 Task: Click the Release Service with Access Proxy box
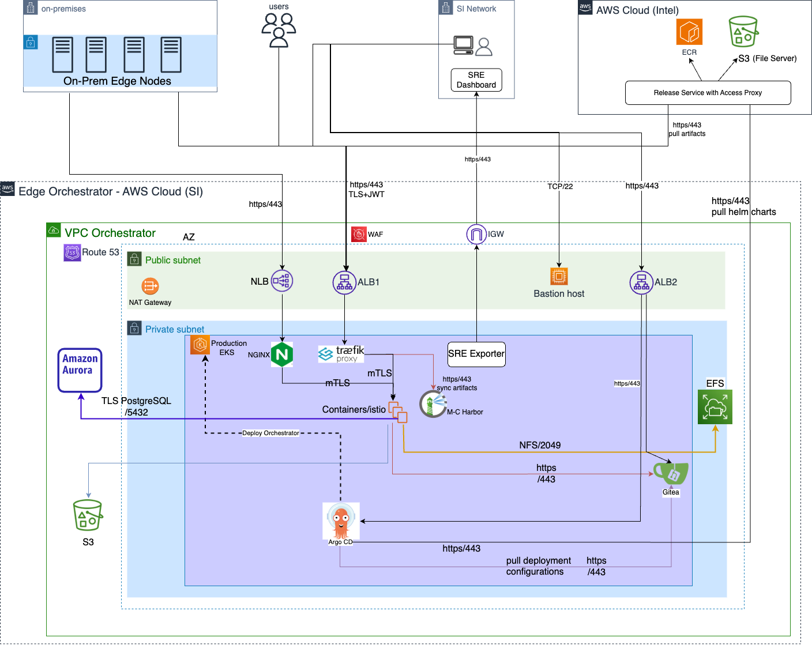pyautogui.click(x=708, y=92)
